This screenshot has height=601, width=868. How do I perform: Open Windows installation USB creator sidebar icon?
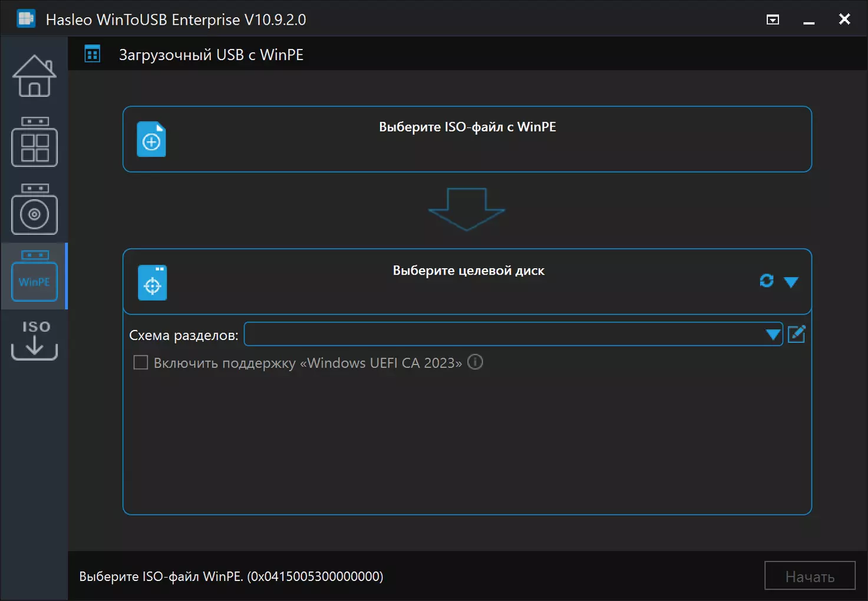(x=34, y=209)
